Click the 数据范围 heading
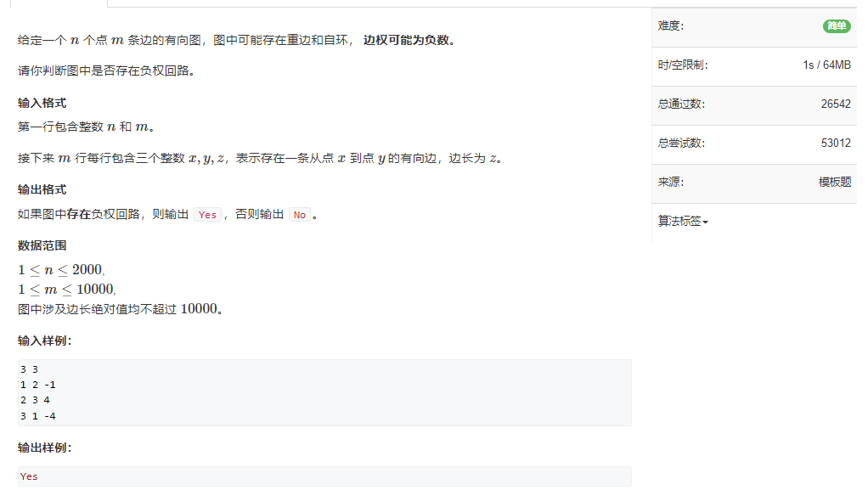 42,245
